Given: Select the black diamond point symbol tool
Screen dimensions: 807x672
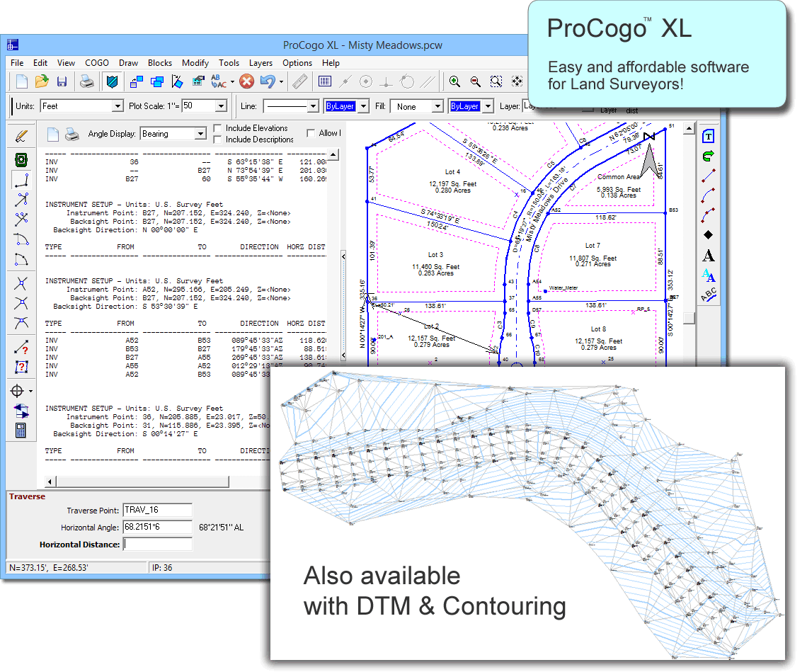Looking at the screenshot, I should point(708,234).
